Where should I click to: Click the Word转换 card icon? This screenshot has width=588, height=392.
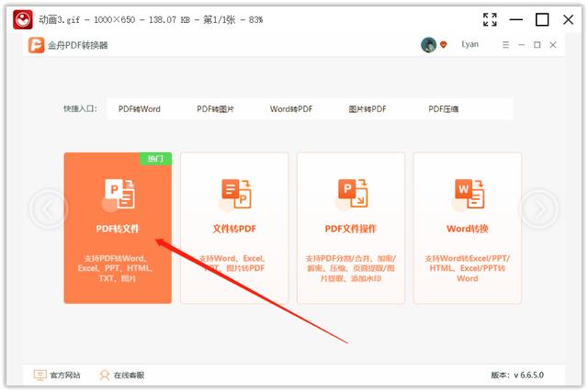(x=468, y=194)
